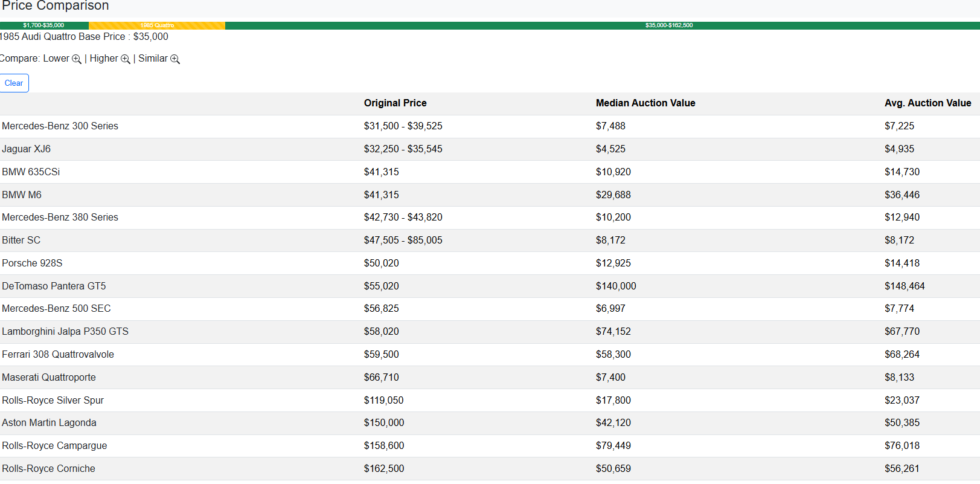Click Rolls-Royce Corniche original price $162,500
The image size is (980, 484).
click(x=384, y=469)
